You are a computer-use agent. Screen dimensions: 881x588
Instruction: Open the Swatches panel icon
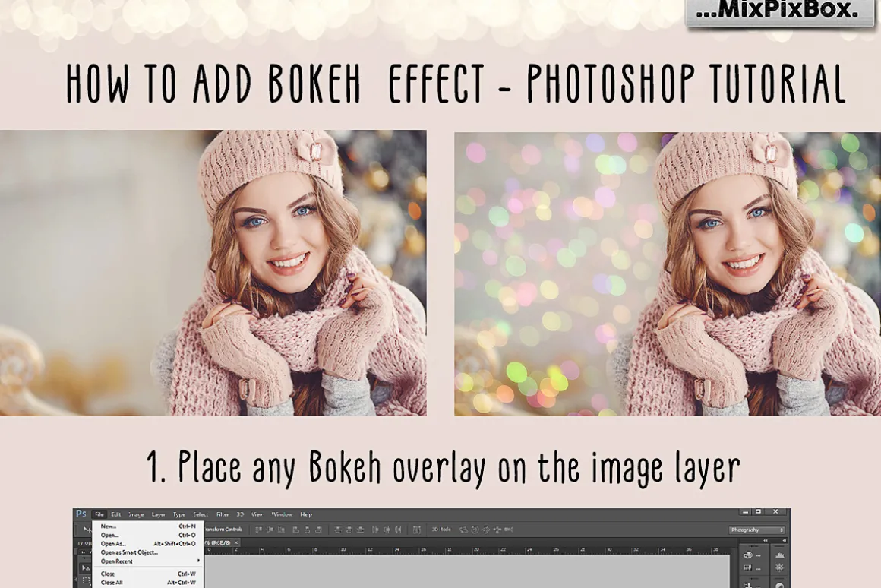pyautogui.click(x=748, y=567)
